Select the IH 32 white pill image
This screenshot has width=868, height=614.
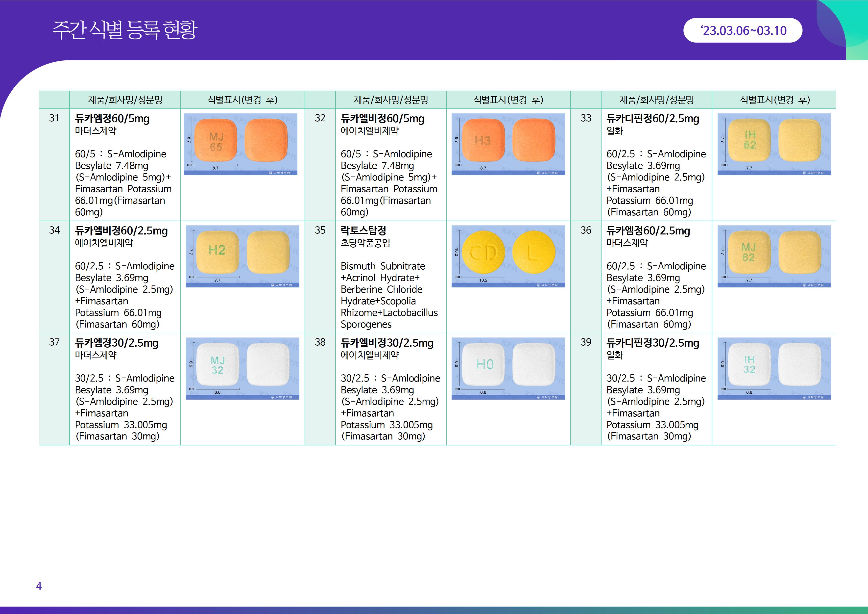tap(774, 368)
